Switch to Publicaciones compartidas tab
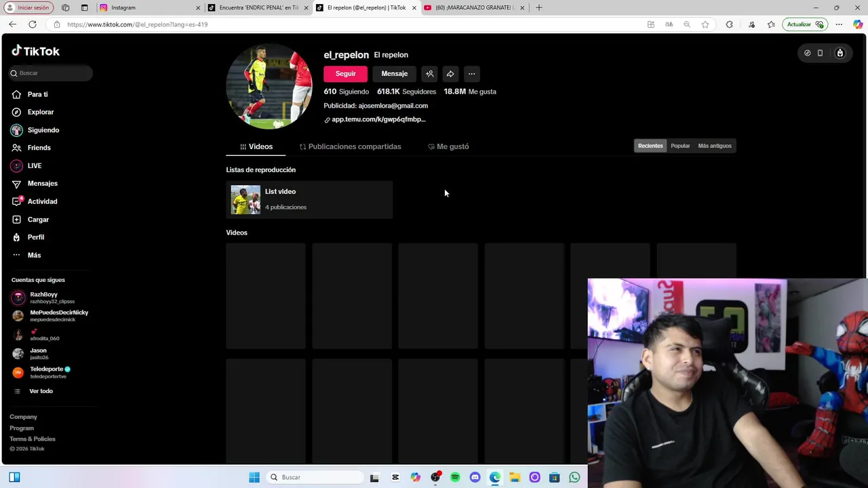This screenshot has height=488, width=868. tap(350, 146)
